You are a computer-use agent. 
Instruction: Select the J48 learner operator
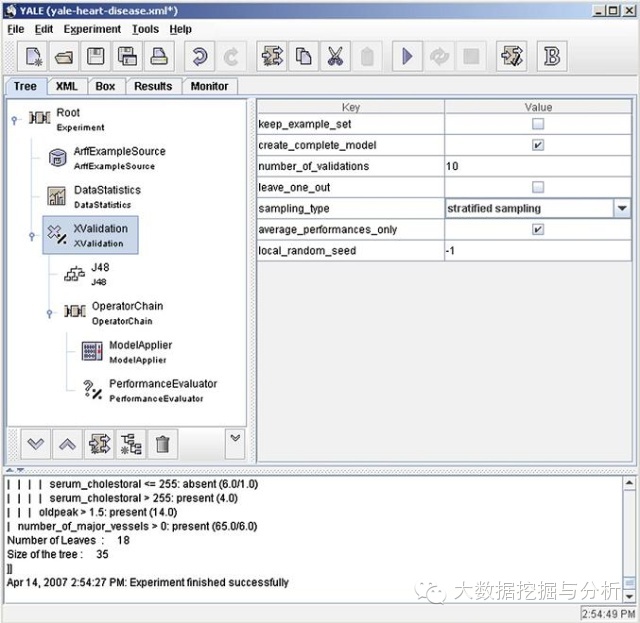pos(87,274)
